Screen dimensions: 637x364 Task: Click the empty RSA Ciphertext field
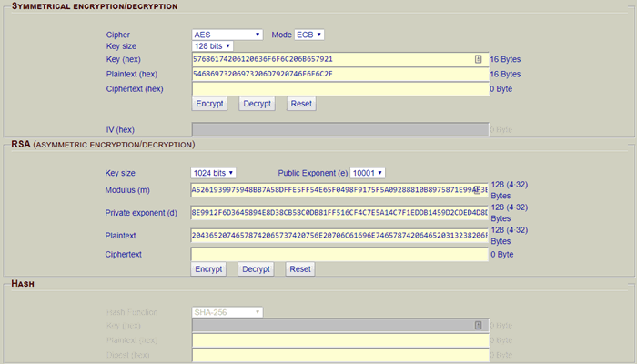coord(339,255)
